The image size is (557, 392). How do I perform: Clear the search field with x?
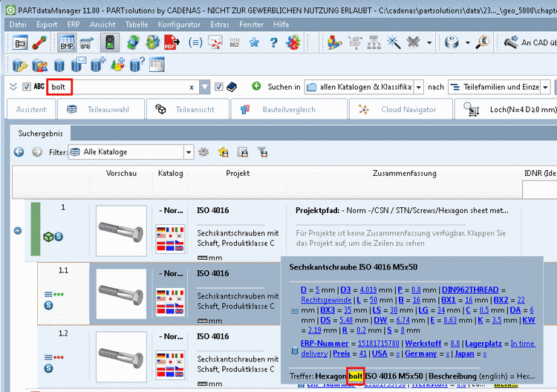click(x=192, y=88)
